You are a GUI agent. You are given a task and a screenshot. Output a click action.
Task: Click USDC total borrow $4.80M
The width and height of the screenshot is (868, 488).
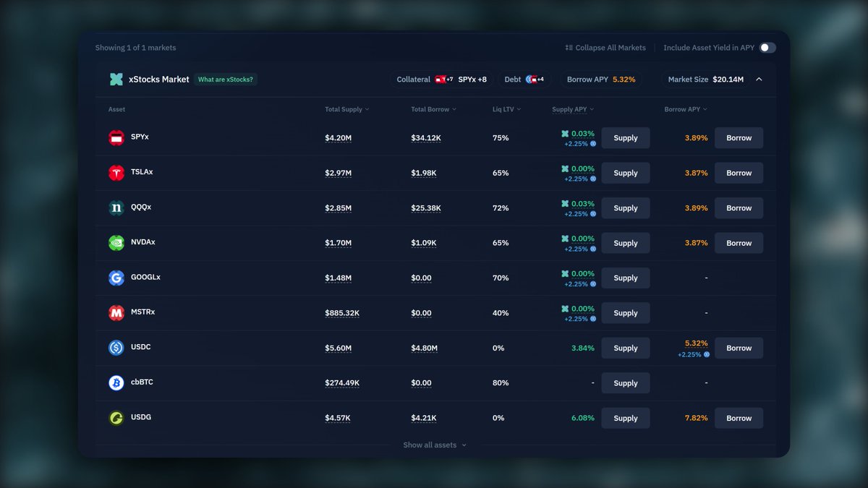[425, 348]
